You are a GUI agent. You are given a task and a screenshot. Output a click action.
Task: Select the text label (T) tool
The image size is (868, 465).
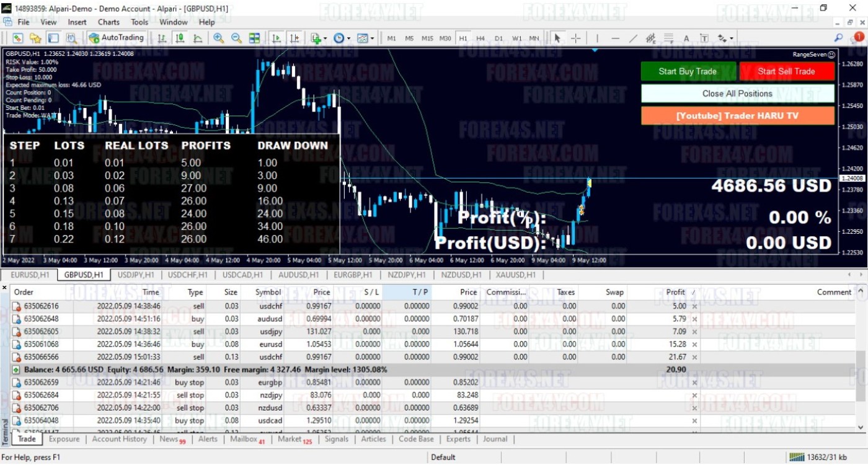point(704,38)
